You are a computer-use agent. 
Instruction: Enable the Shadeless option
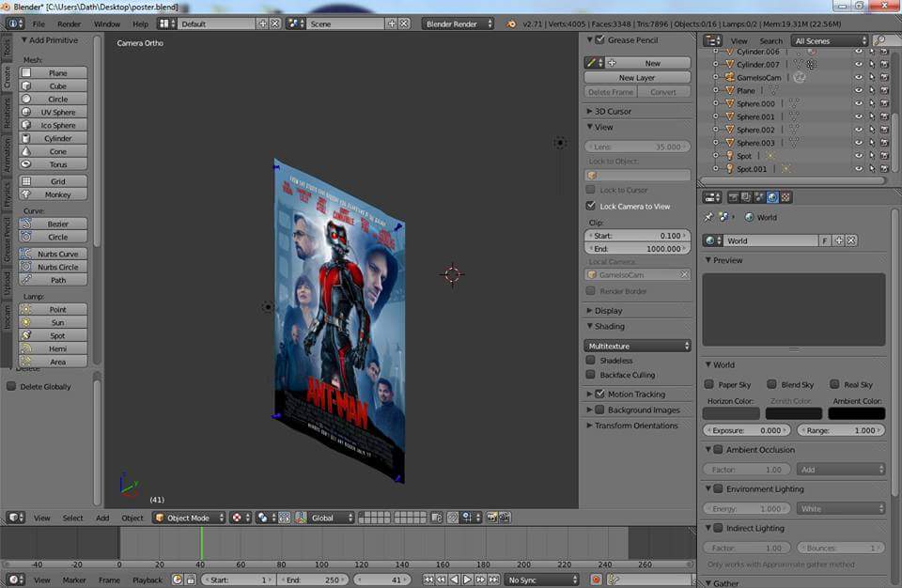590,360
